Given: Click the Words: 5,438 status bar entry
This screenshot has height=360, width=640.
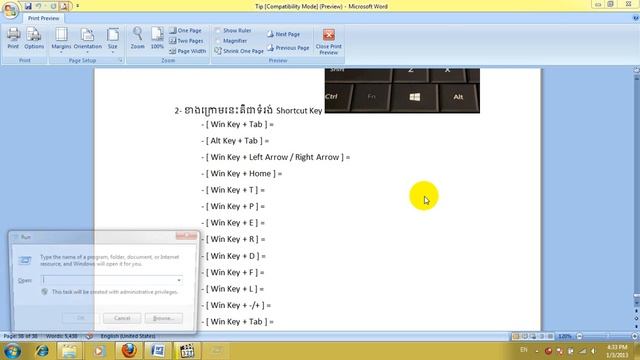Looking at the screenshot, I should point(62,336).
